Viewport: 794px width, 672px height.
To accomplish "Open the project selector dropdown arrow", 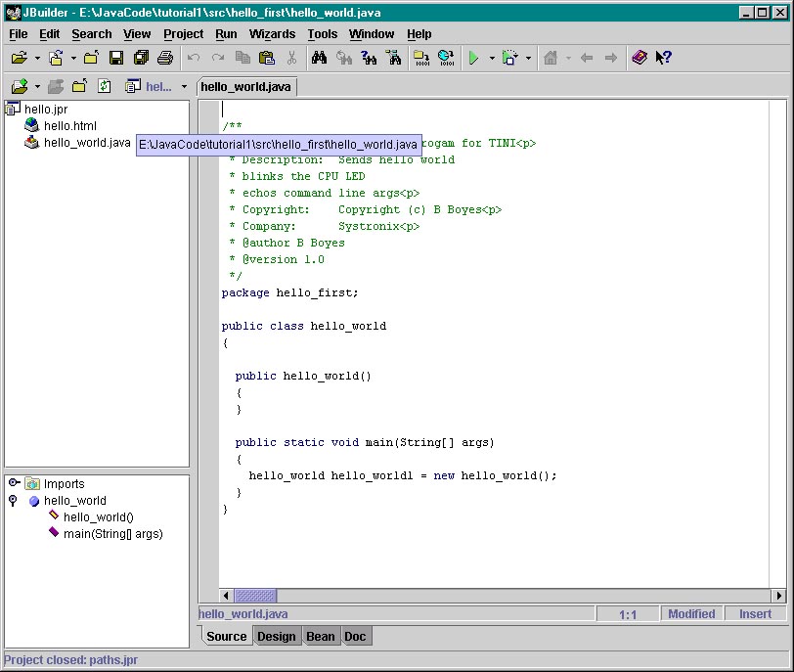I will click(x=184, y=86).
